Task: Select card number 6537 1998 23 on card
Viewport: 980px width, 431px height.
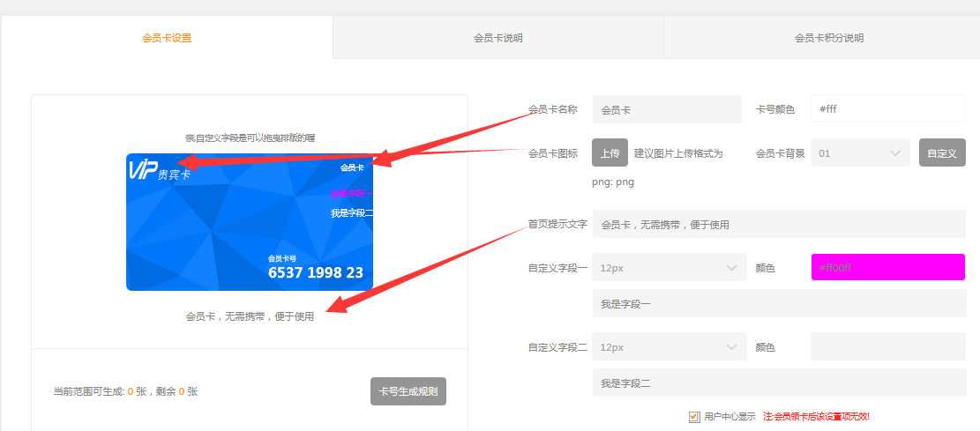Action: (315, 273)
